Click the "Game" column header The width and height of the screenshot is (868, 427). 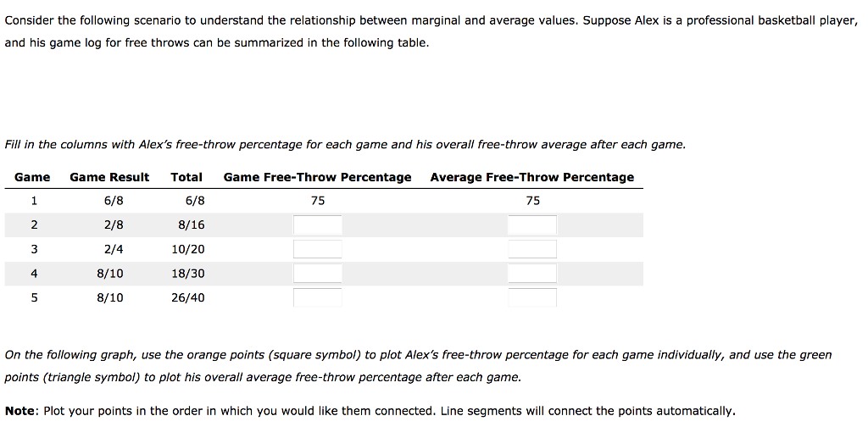tap(32, 177)
